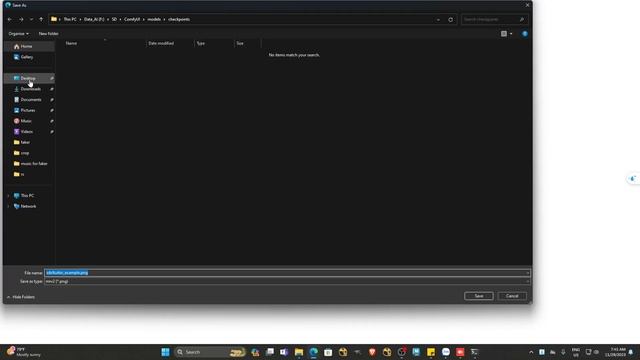Expand the This PC tree node
Screen dimensions: 640x360
[8, 196]
